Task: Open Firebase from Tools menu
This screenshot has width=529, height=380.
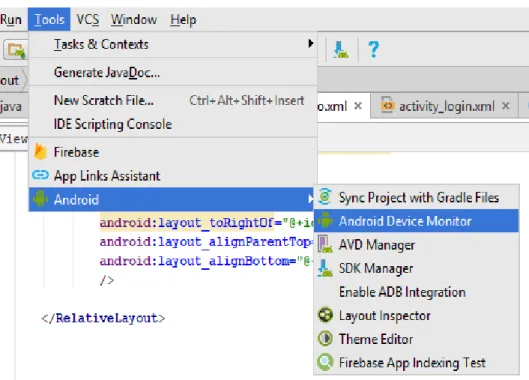Action: (173, 152)
